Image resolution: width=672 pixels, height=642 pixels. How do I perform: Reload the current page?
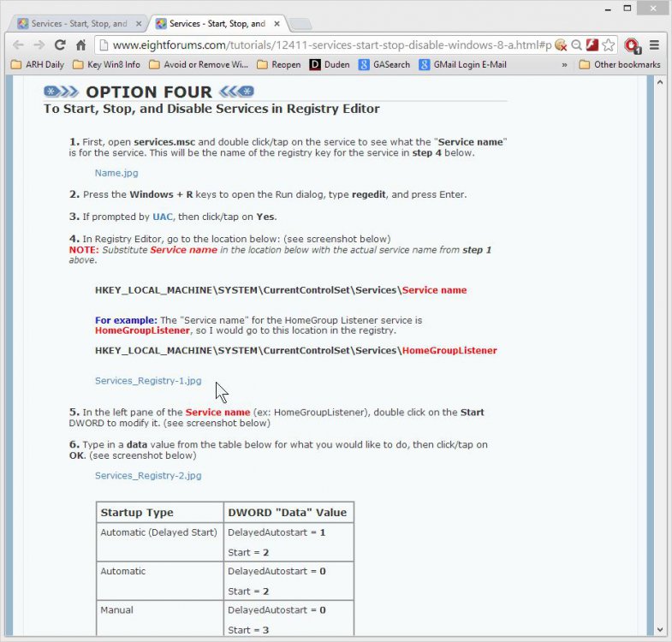coord(60,45)
